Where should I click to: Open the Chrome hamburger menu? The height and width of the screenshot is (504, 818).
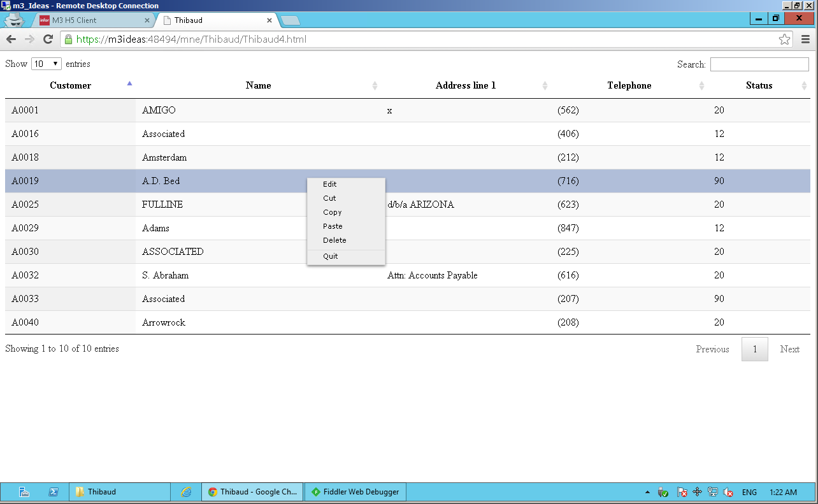click(x=805, y=40)
